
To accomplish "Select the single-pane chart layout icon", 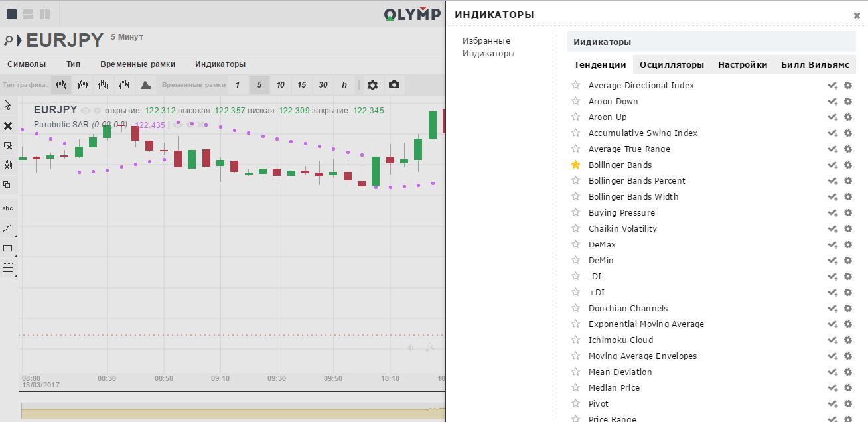I will [x=11, y=14].
